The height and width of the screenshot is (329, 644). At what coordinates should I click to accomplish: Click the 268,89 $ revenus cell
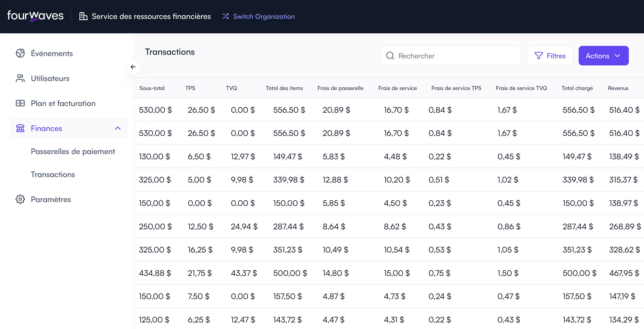click(625, 226)
